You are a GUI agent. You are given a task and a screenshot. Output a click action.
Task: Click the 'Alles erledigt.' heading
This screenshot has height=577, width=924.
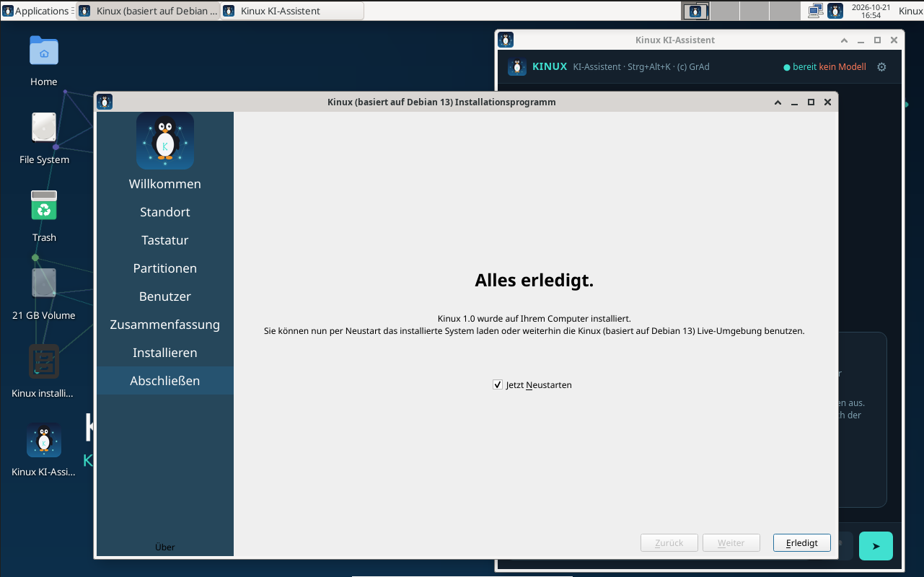click(x=534, y=281)
